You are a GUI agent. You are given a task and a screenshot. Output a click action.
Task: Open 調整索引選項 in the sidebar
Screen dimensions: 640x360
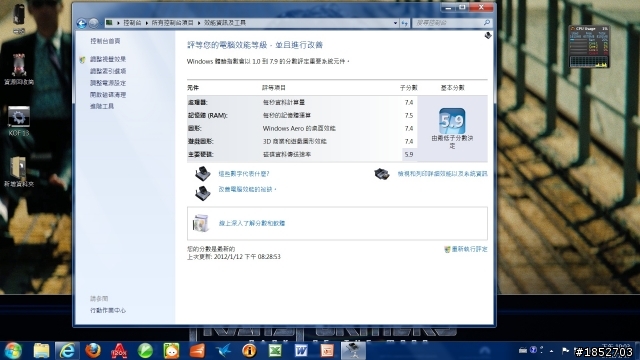click(108, 71)
